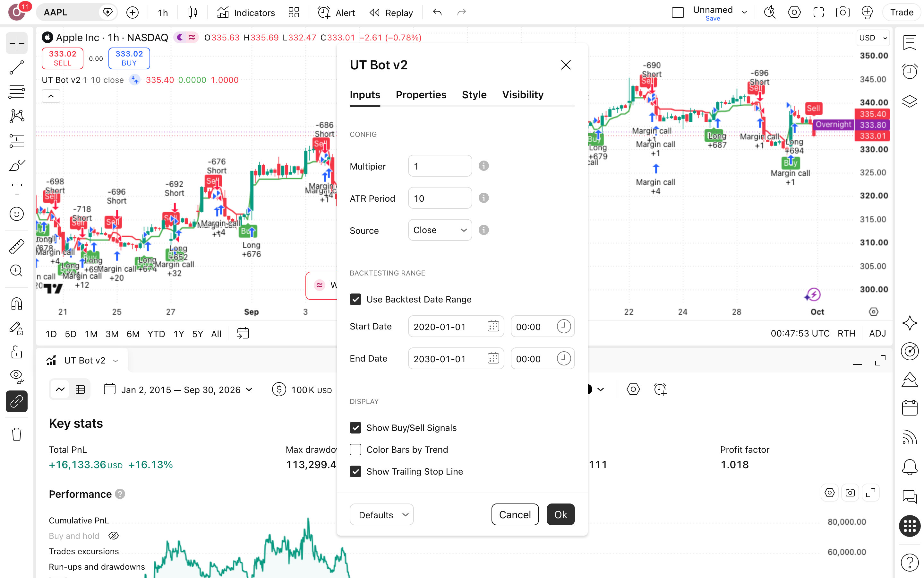This screenshot has height=578, width=924.
Task: Open the Fibonacci retracement tools
Action: point(16,92)
